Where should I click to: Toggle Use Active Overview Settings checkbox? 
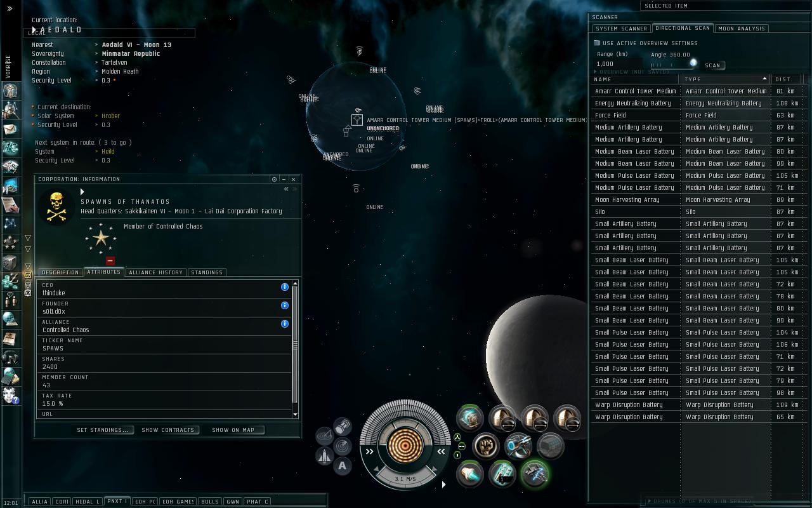pyautogui.click(x=597, y=43)
